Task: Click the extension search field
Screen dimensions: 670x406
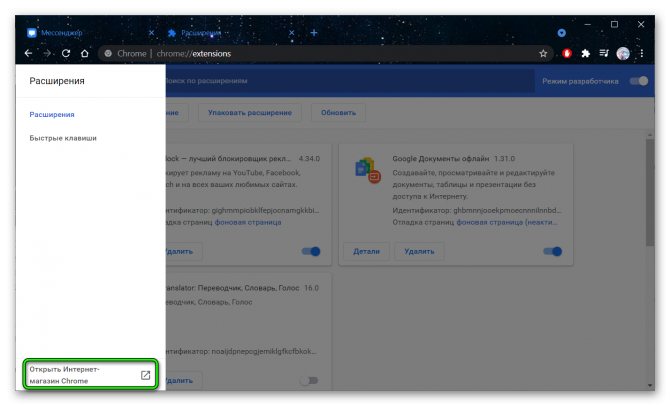Action: [350, 81]
